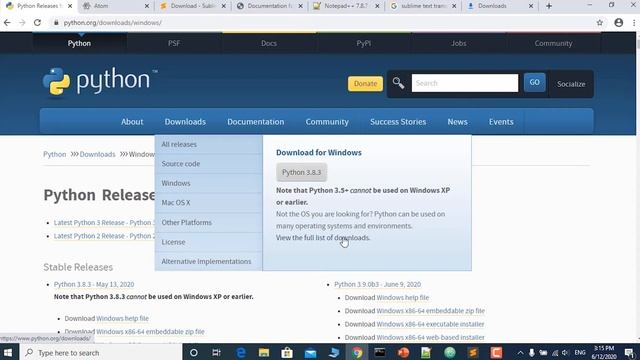Open the Documentation main menu

[x=256, y=122]
